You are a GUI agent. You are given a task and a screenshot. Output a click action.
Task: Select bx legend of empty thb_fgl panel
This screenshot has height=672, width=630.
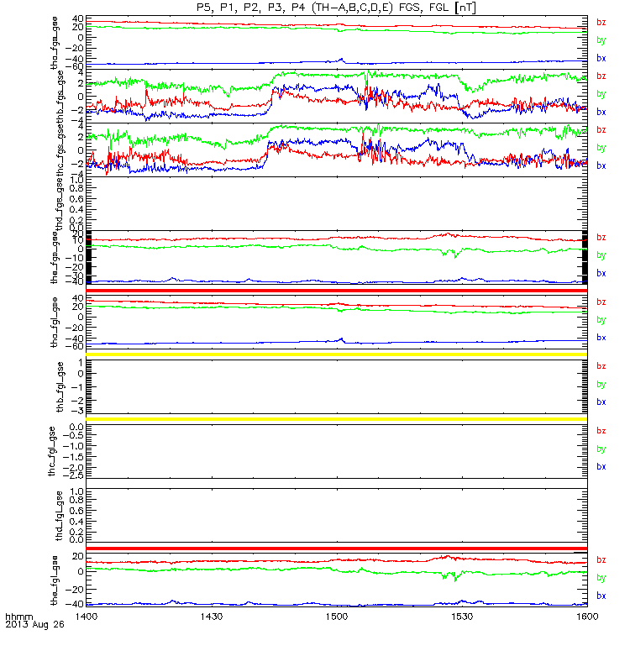click(601, 402)
